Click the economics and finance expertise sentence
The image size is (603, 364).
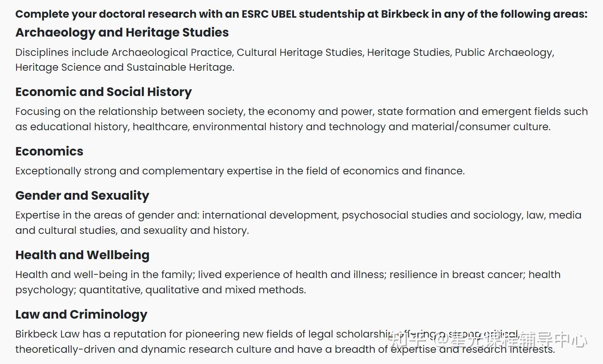(240, 171)
